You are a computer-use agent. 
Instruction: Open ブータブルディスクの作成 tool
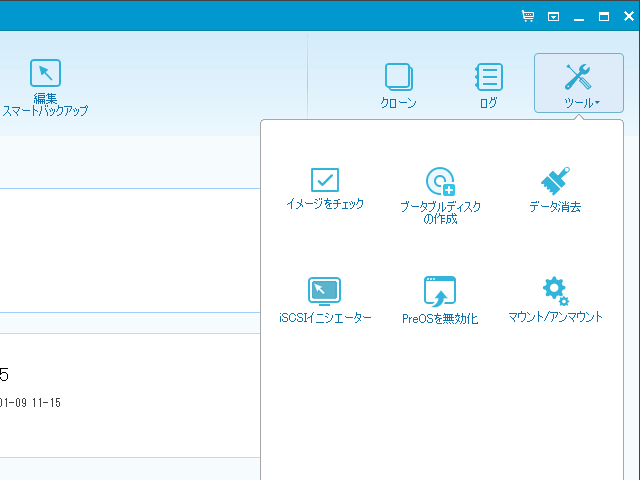click(x=440, y=196)
